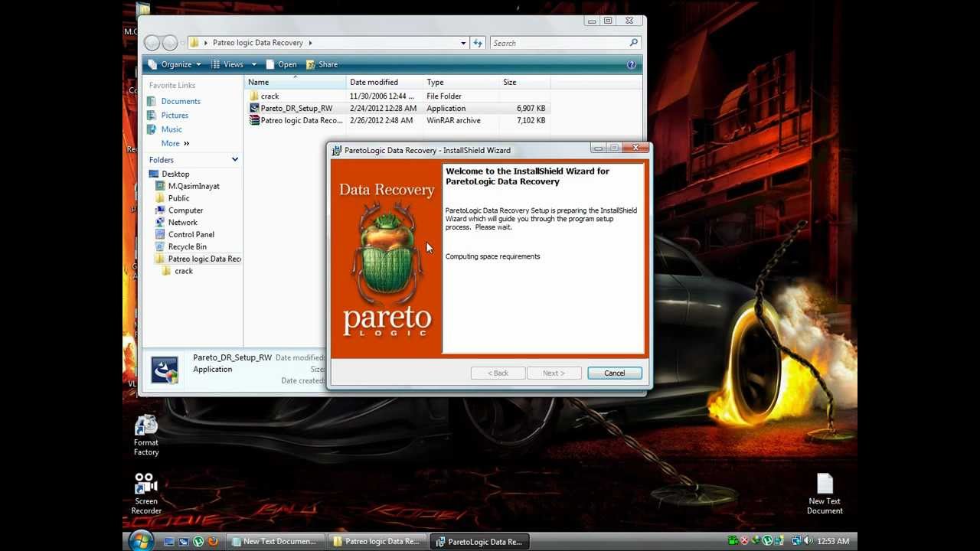Click the red X security alert tray icon
980x551 pixels.
(744, 541)
